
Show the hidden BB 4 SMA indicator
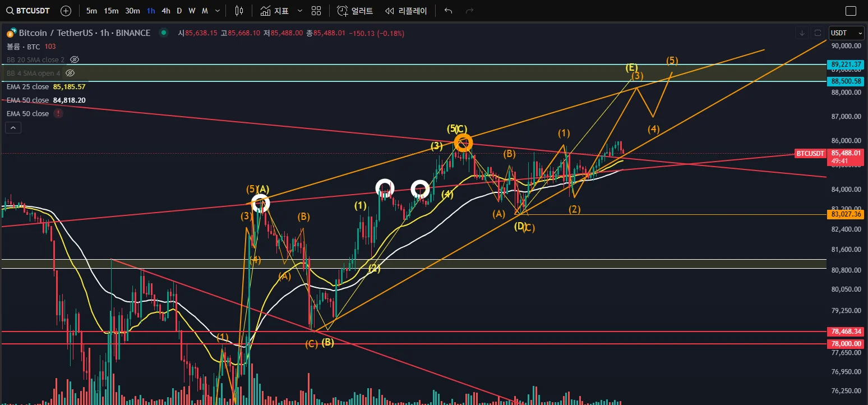coord(70,73)
